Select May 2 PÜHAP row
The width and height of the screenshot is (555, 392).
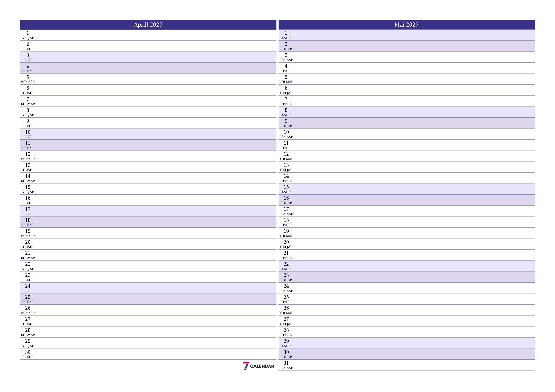point(407,46)
